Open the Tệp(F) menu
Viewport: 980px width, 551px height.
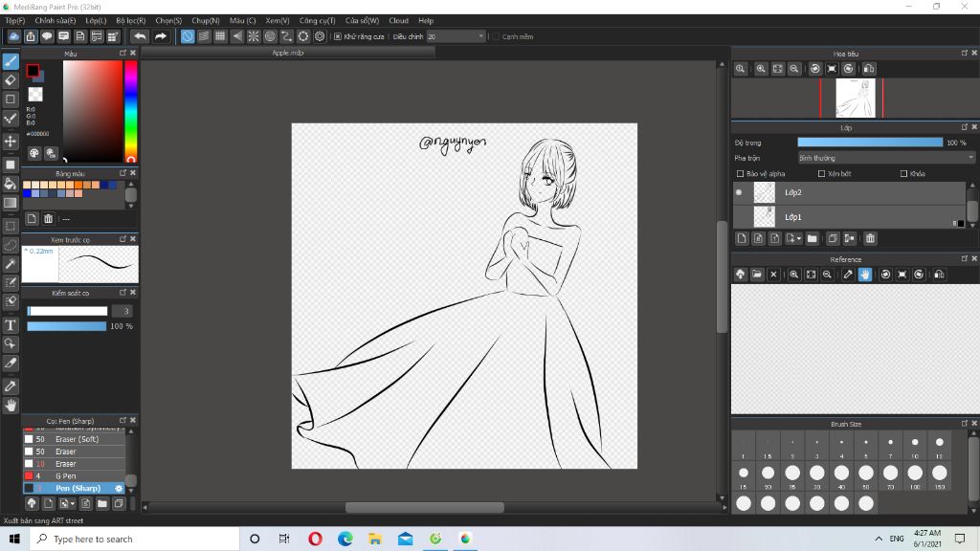[x=15, y=21]
